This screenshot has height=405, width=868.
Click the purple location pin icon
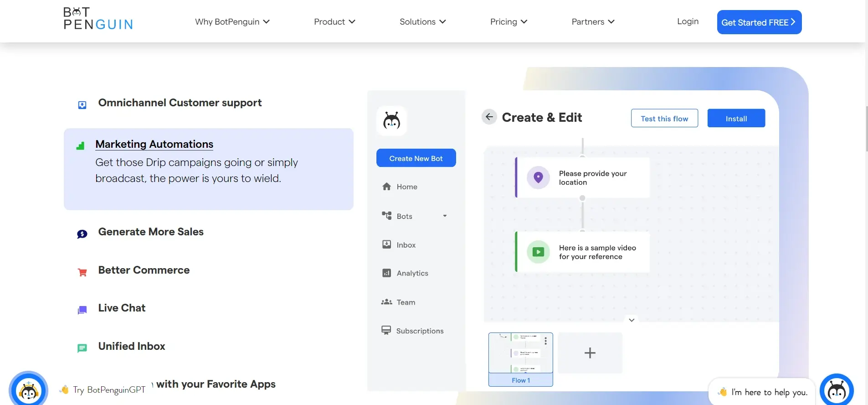click(538, 177)
